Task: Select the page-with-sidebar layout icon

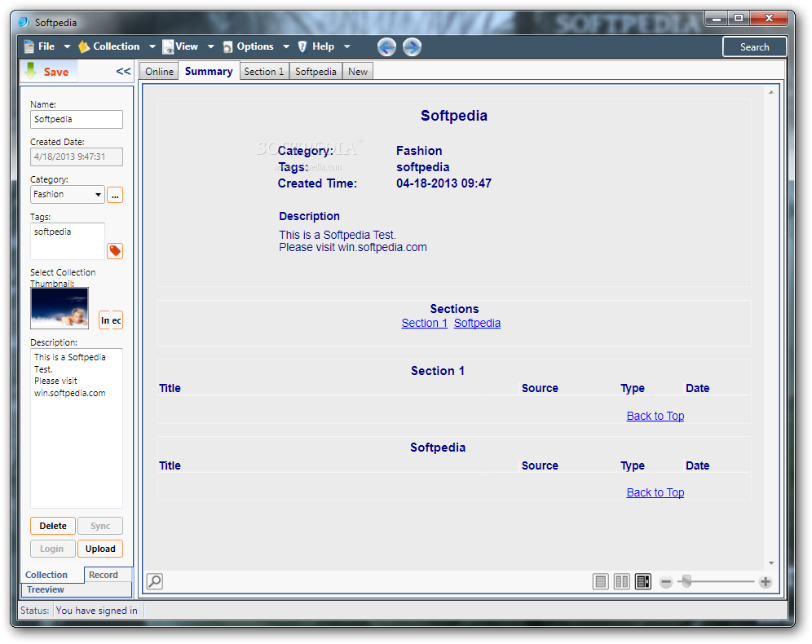Action: 642,581
